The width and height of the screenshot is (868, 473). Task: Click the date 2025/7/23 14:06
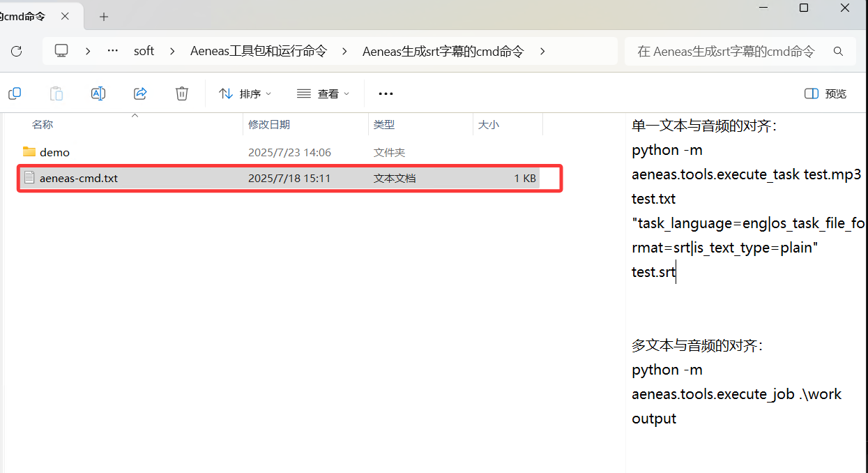(x=289, y=152)
